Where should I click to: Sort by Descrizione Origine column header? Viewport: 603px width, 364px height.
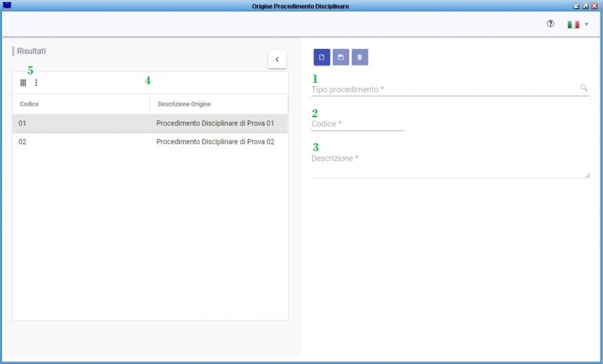[184, 104]
